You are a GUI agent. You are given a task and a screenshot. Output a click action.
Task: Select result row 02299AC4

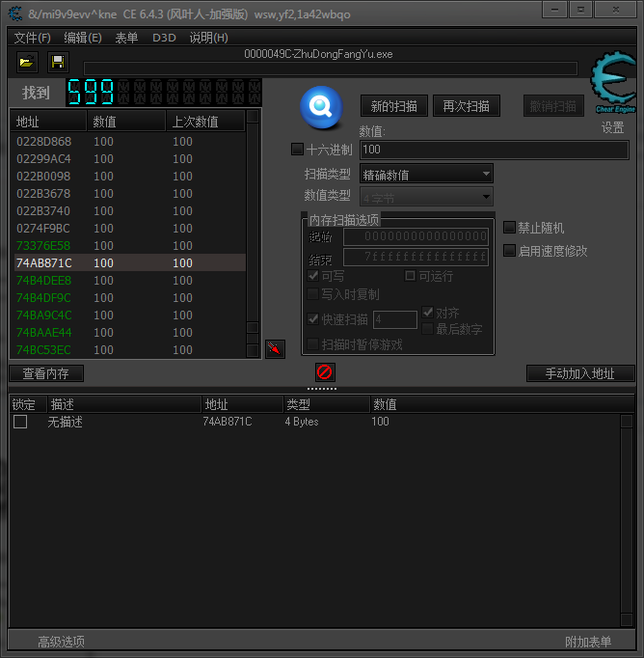pyautogui.click(x=129, y=158)
